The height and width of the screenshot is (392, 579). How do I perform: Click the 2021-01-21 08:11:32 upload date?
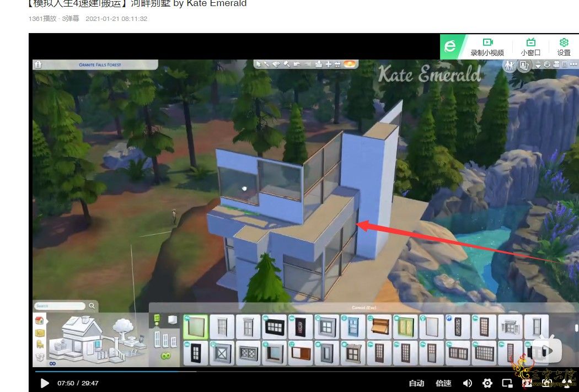[116, 19]
